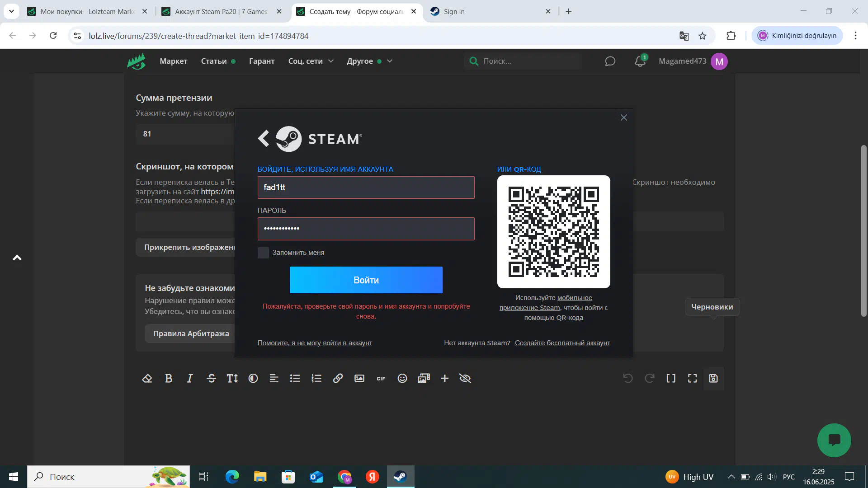Click the Steam password field
This screenshot has height=488, width=868.
366,229
